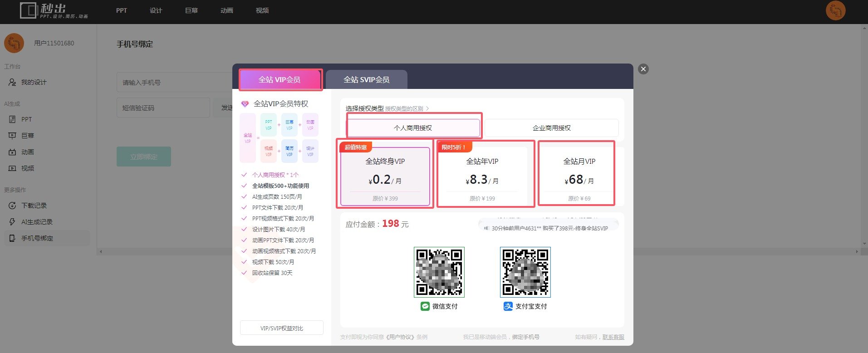Click the 视频 sidebar icon
868x353 pixels.
pos(12,168)
